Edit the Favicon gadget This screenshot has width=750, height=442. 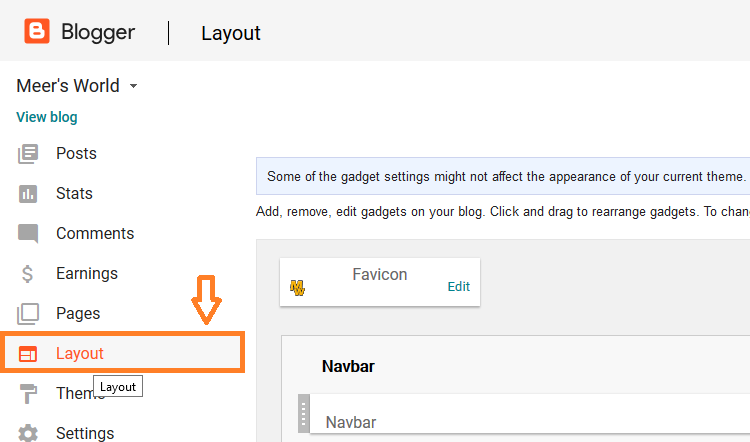point(459,287)
